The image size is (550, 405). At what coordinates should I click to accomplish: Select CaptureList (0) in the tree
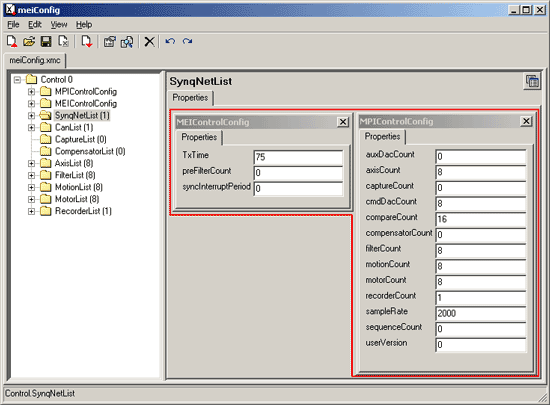[81, 139]
